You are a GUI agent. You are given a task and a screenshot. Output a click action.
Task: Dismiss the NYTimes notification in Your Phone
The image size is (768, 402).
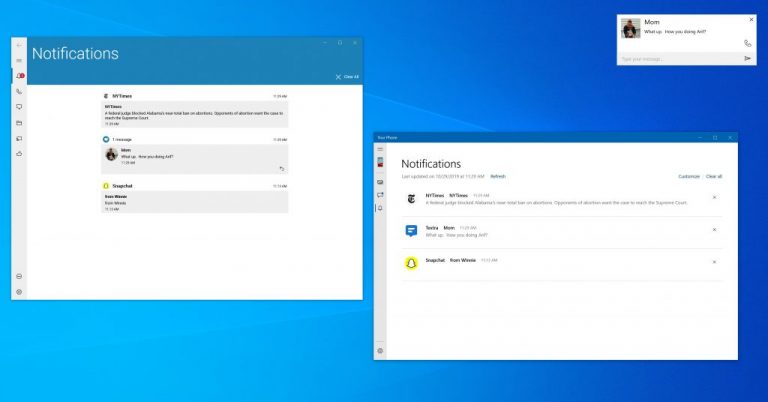point(714,197)
